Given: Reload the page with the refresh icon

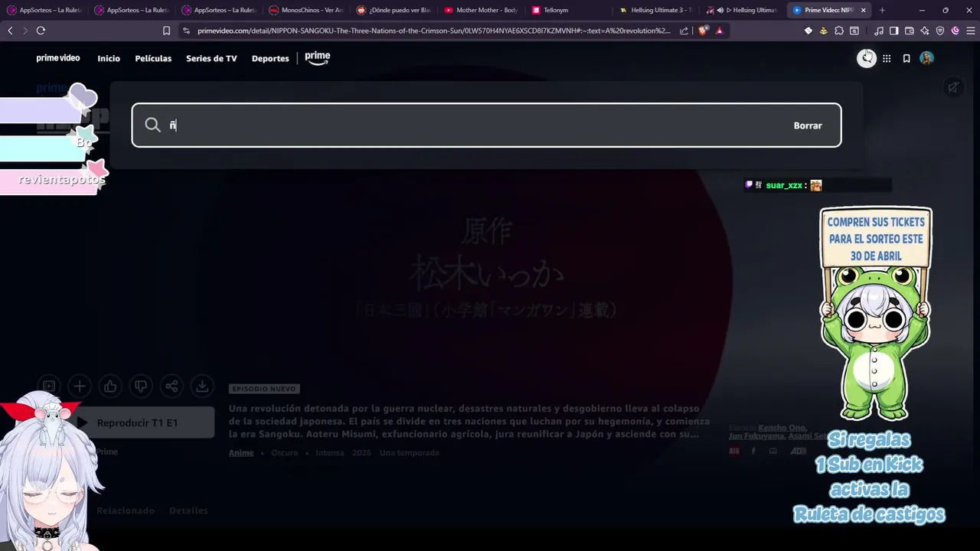Looking at the screenshot, I should (41, 31).
